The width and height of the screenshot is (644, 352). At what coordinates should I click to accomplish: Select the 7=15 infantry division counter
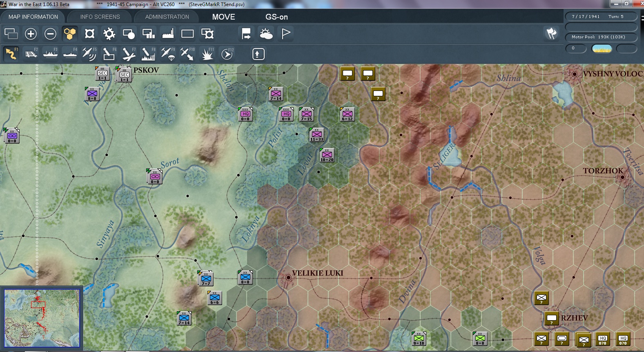point(306,114)
